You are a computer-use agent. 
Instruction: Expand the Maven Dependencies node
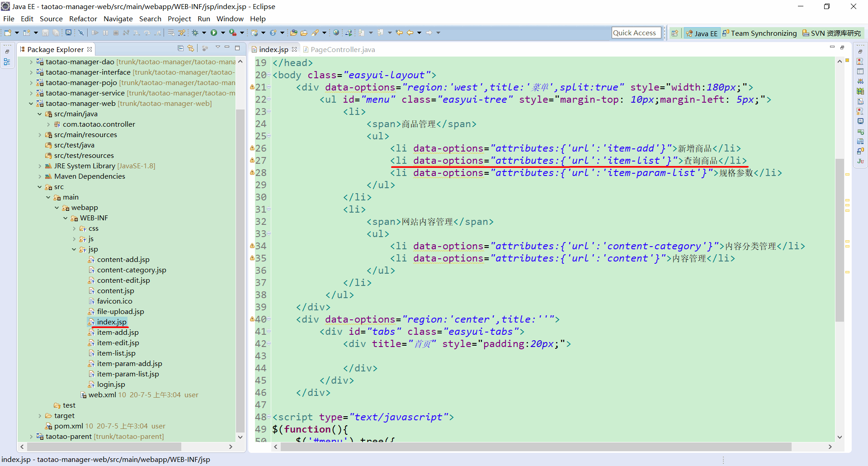click(x=40, y=176)
